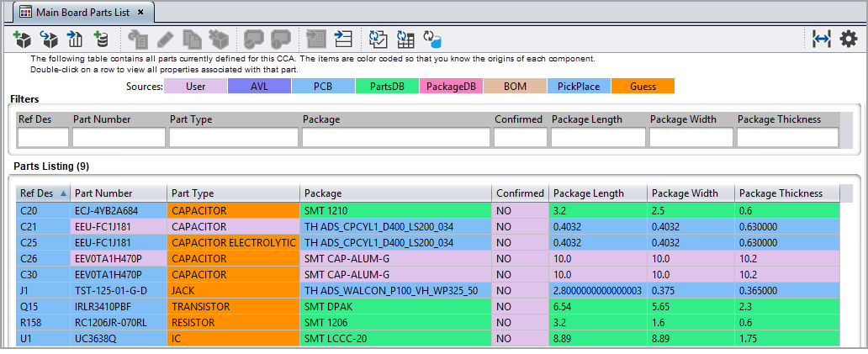Click the AVL source color swatch
The height and width of the screenshot is (354, 868).
coord(259,87)
